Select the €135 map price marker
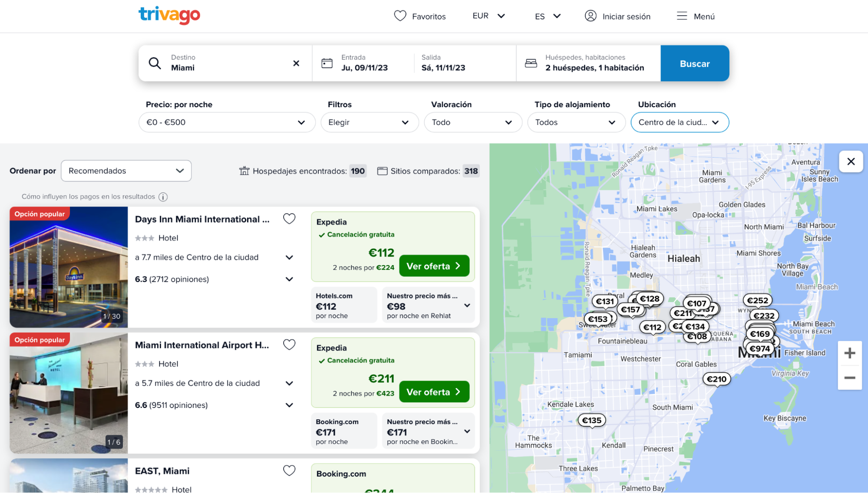The width and height of the screenshot is (868, 493). [x=592, y=421]
